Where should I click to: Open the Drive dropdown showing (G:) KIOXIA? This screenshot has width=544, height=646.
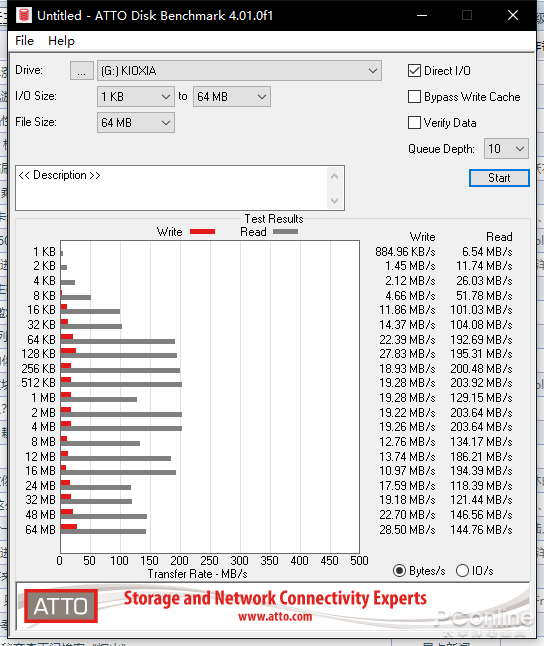tap(239, 71)
